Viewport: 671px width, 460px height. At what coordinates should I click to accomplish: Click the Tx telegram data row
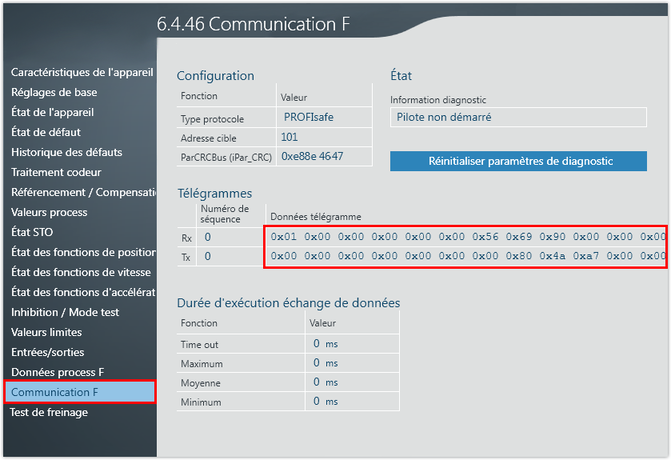pyautogui.click(x=466, y=257)
